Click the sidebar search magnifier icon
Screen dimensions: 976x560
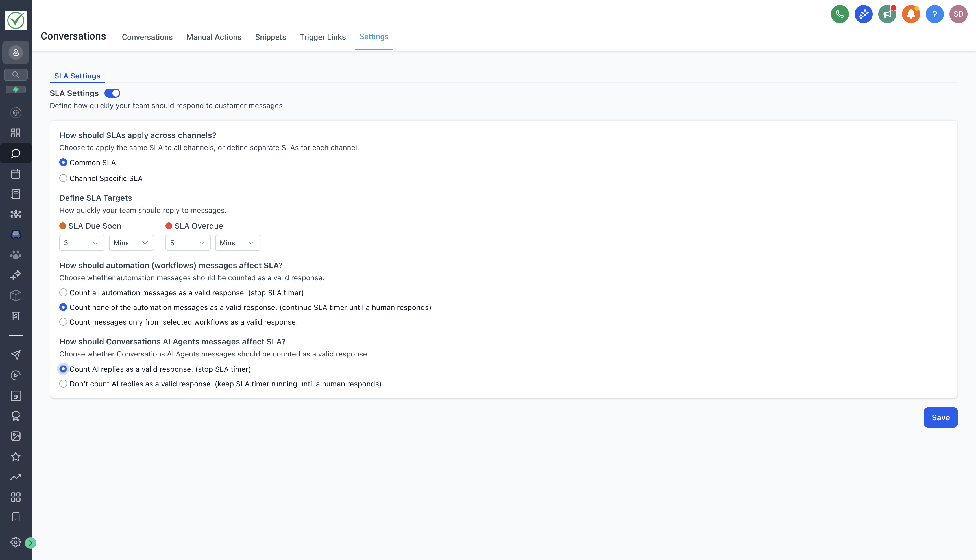tap(15, 75)
